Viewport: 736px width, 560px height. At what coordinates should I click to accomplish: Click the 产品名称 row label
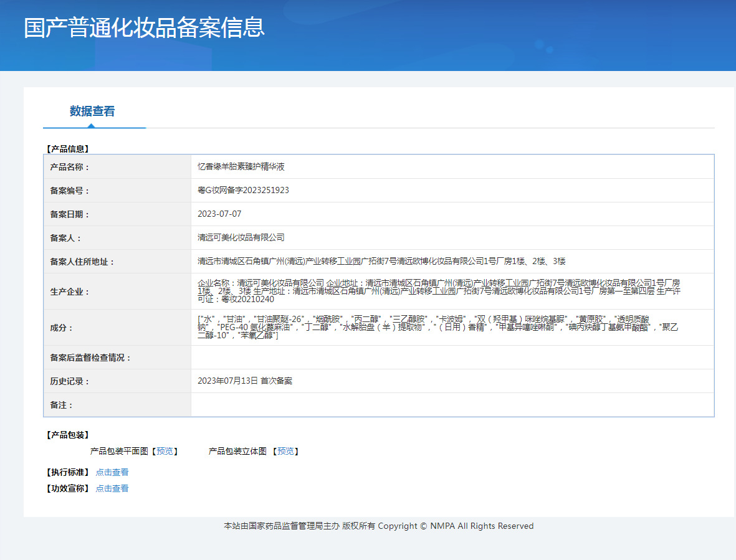coord(70,167)
